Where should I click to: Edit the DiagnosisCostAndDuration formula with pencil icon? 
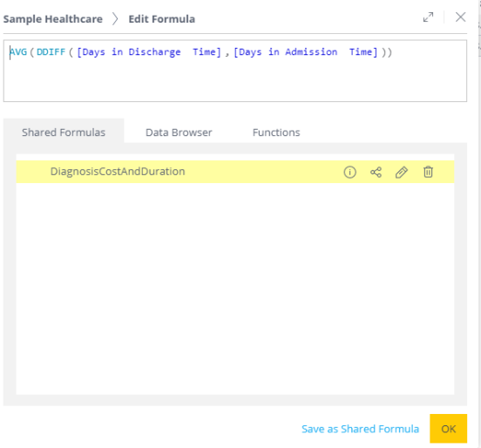pos(402,173)
